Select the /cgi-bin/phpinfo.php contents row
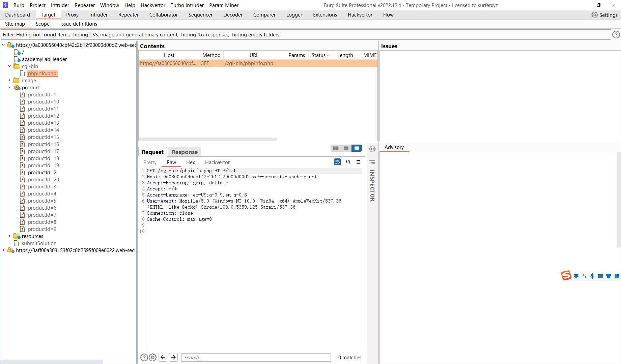This screenshot has width=621, height=364. [258, 63]
